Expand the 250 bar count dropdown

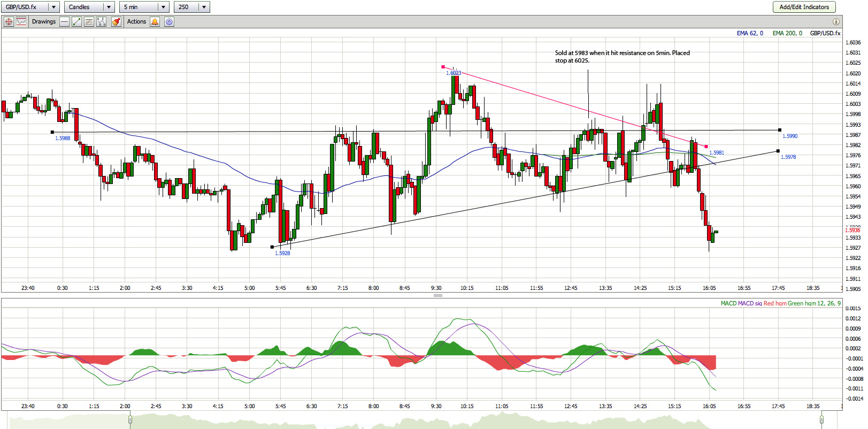pyautogui.click(x=204, y=7)
